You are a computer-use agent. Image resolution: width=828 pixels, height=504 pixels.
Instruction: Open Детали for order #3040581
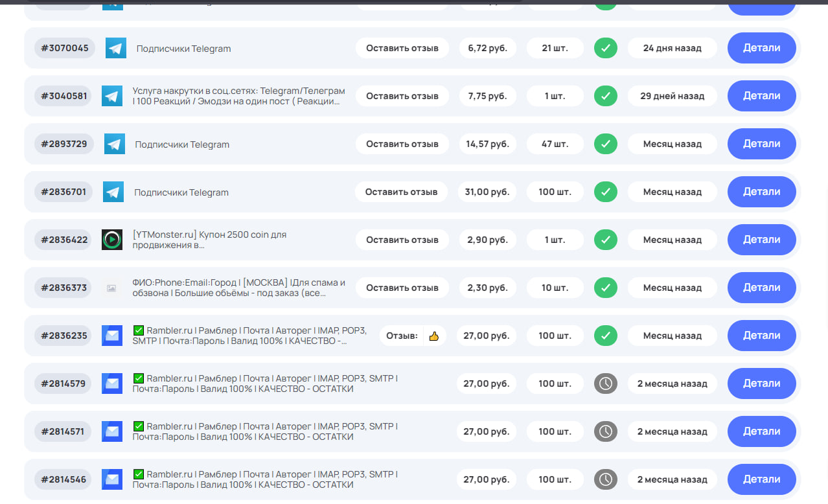pyautogui.click(x=762, y=96)
